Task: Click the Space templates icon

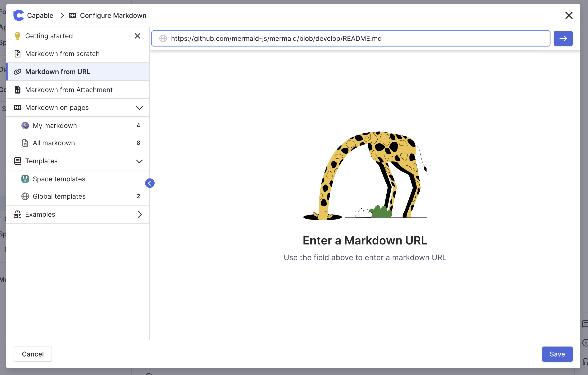Action: click(25, 179)
